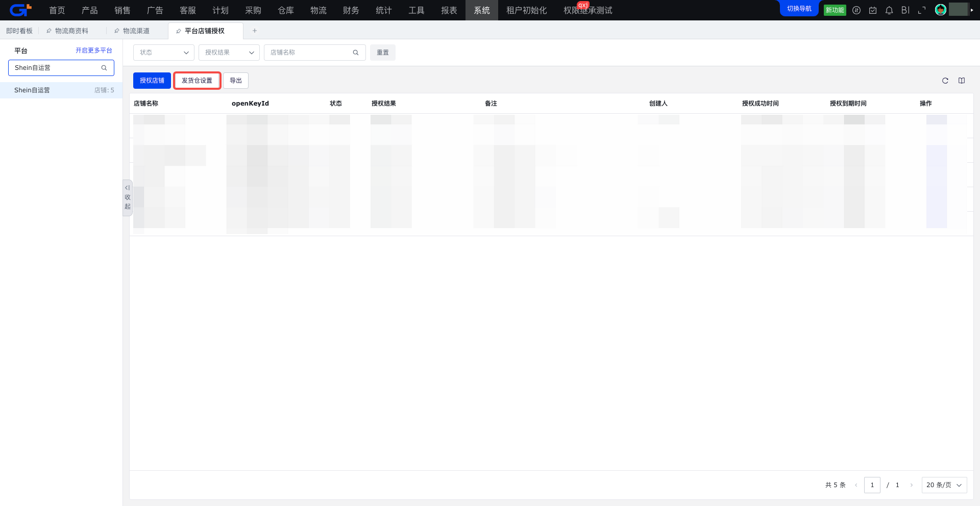The height and width of the screenshot is (506, 980).
Task: Click the openKeyId column header
Action: tap(250, 104)
